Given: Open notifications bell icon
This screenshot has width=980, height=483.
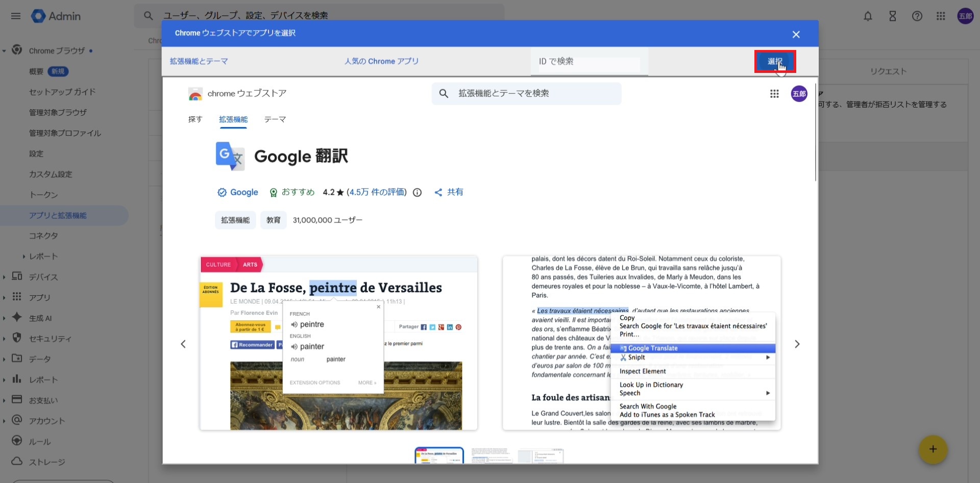Looking at the screenshot, I should click(868, 16).
